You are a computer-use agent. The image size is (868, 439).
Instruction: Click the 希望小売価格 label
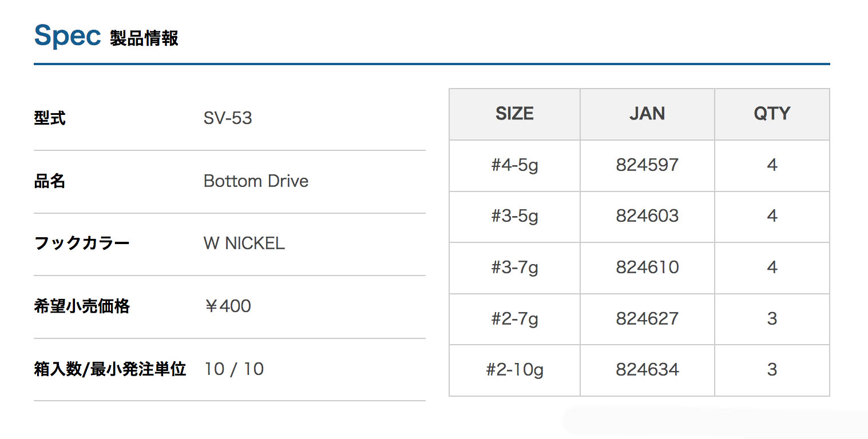82,306
